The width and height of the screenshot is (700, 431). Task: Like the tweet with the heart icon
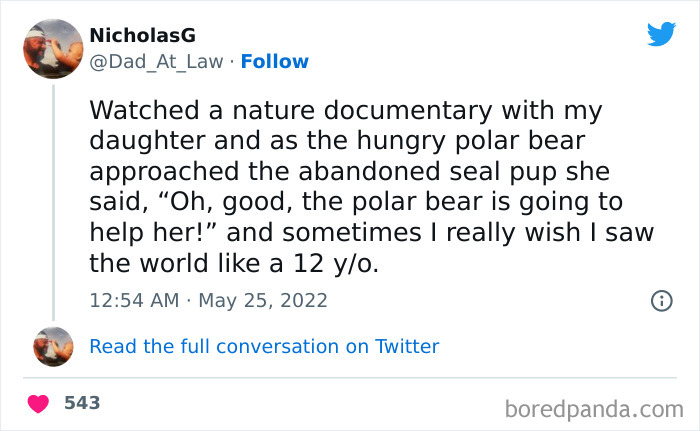tap(39, 404)
